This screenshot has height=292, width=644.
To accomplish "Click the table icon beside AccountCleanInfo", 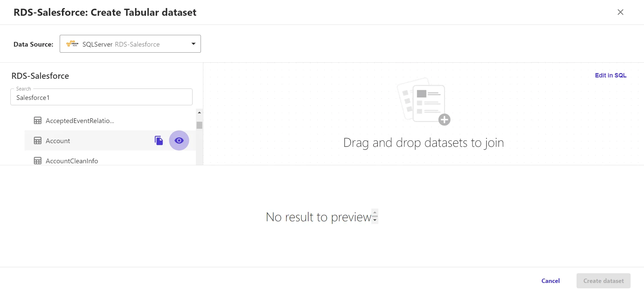I will pos(38,161).
